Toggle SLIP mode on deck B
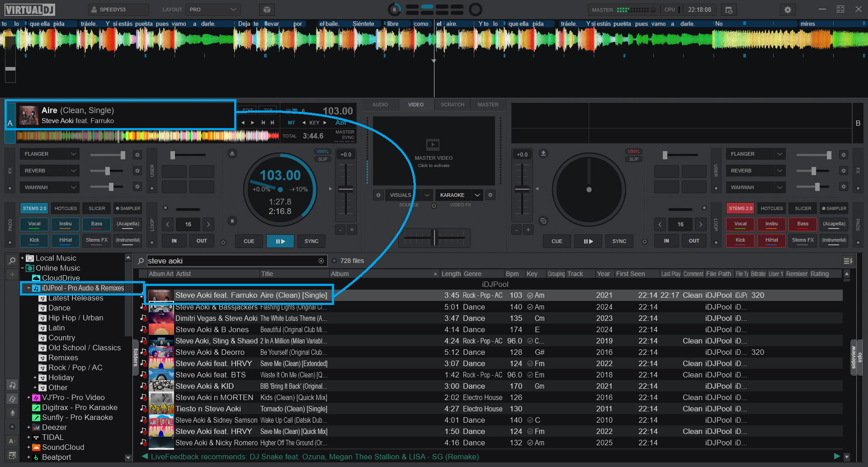The height and width of the screenshot is (467, 868). 633,159
